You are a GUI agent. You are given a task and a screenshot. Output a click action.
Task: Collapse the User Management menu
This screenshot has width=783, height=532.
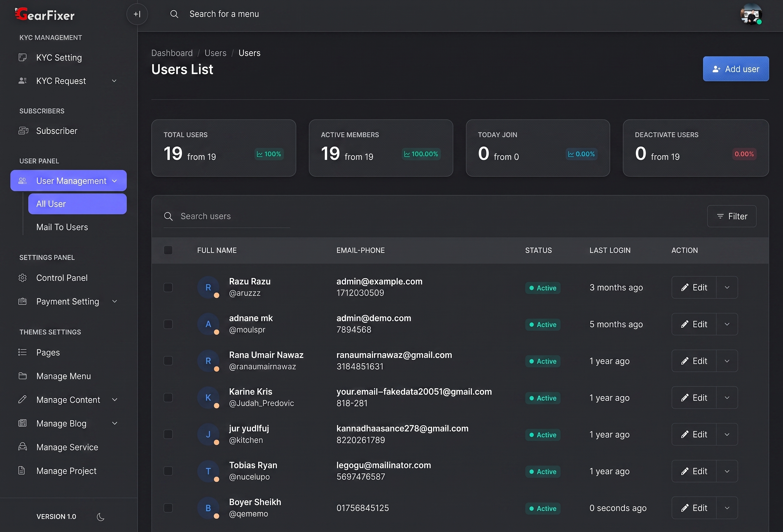[68, 181]
